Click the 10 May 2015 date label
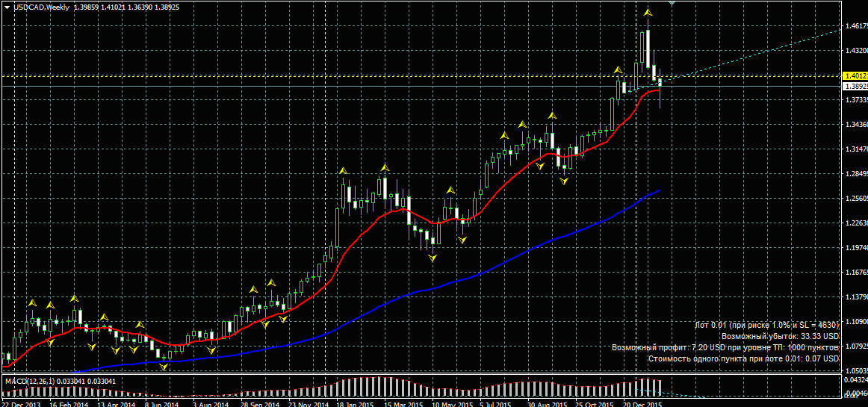This screenshot has height=407, width=868. (x=452, y=404)
